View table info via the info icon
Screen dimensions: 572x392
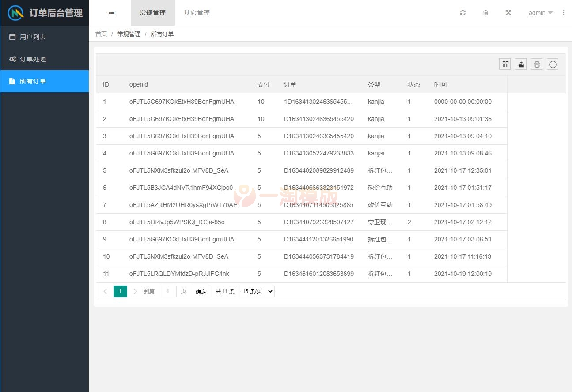tap(553, 64)
